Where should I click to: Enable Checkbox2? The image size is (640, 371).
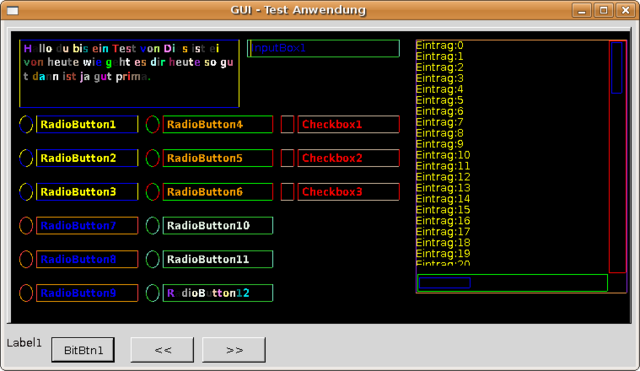pyautogui.click(x=287, y=158)
